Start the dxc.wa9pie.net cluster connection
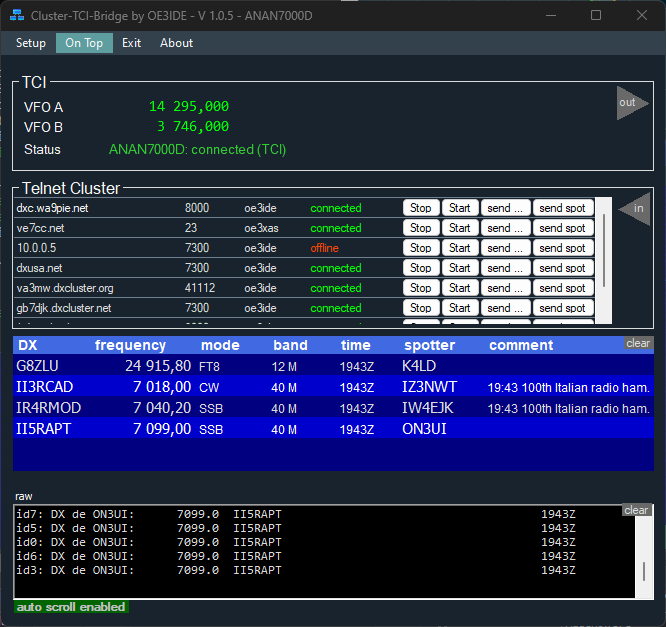 (x=460, y=208)
